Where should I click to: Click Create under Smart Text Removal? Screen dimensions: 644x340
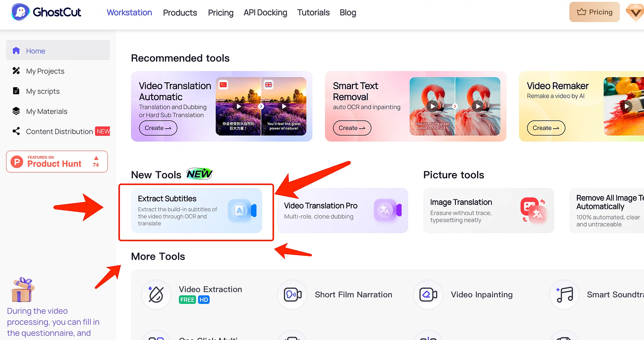pyautogui.click(x=352, y=128)
